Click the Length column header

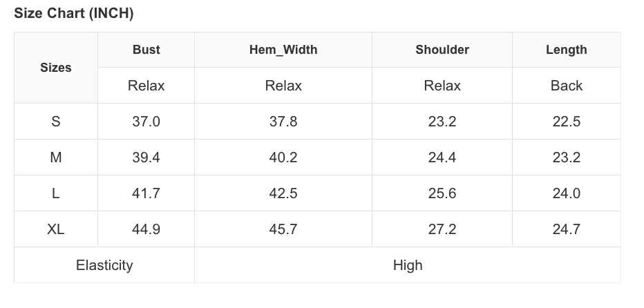point(567,50)
